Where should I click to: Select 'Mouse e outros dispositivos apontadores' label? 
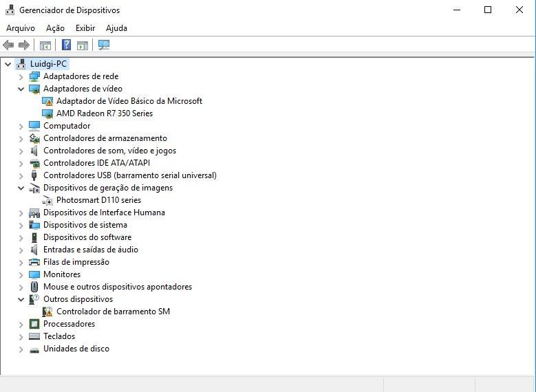[x=118, y=287]
